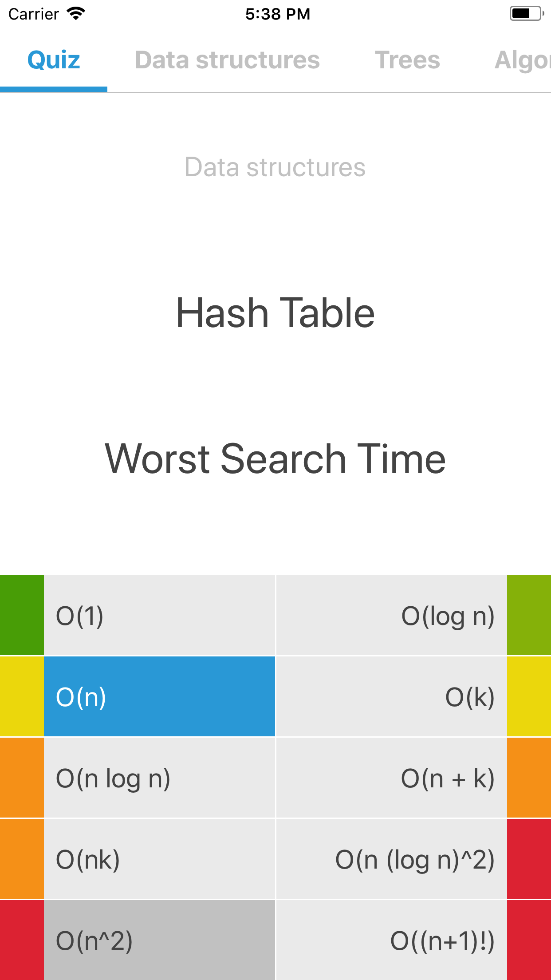Viewport: 551px width, 980px height.
Task: Click the active Quiz tab
Action: 54,60
